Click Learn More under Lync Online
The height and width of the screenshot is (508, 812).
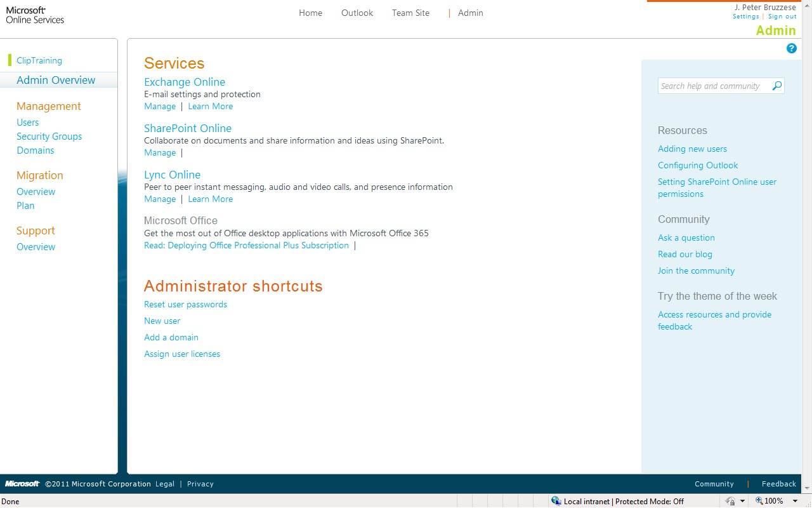coord(211,199)
